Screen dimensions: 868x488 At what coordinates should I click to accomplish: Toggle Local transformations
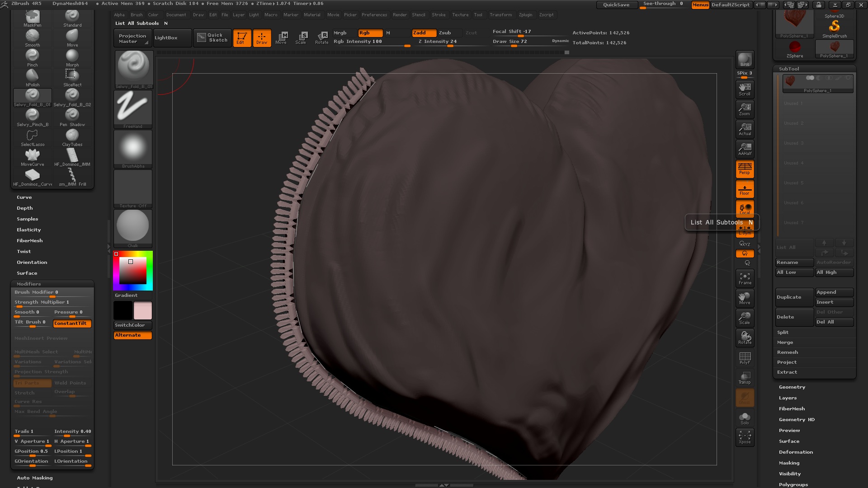[745, 209]
